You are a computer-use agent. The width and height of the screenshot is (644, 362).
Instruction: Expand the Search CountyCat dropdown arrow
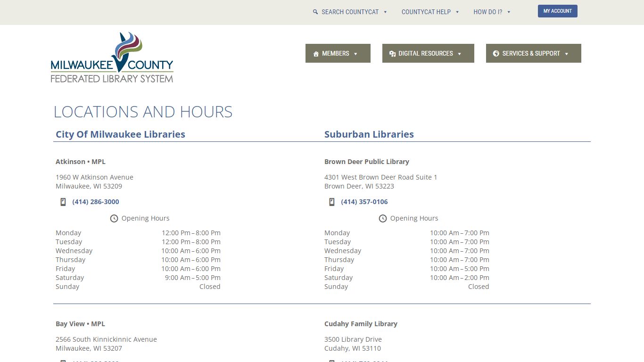point(385,12)
